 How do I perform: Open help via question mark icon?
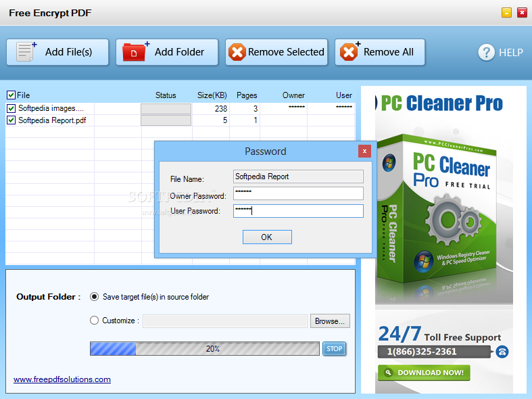click(486, 52)
